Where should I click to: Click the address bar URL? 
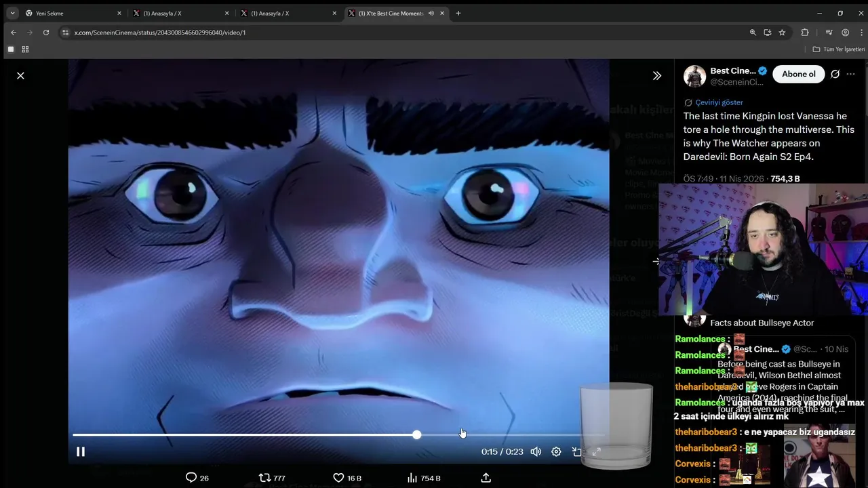(160, 33)
